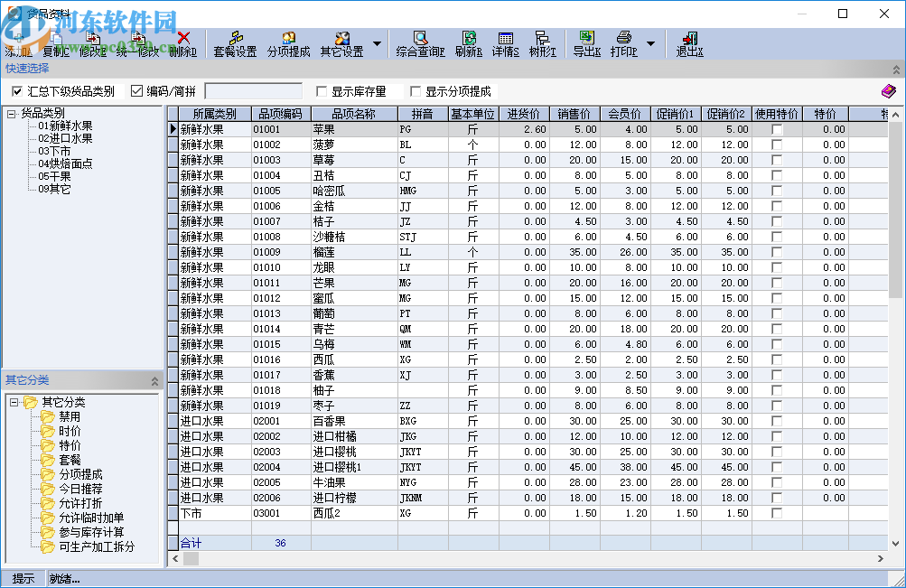This screenshot has width=906, height=588.
Task: Click the 编码/简拼 search input field
Action: pos(253,91)
